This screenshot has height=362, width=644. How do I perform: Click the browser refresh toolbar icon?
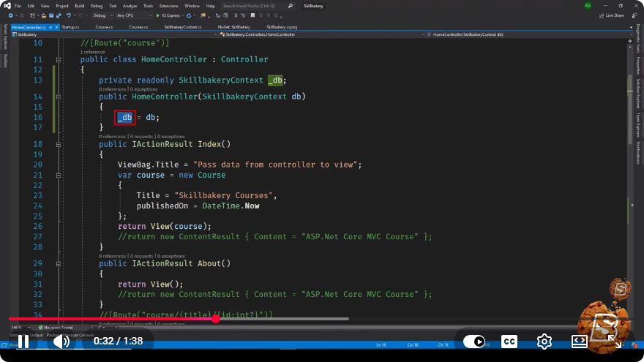click(x=189, y=15)
